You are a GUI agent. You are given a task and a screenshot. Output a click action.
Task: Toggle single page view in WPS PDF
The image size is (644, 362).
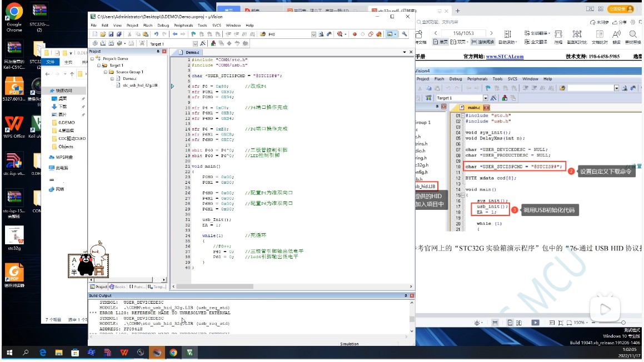(440, 42)
